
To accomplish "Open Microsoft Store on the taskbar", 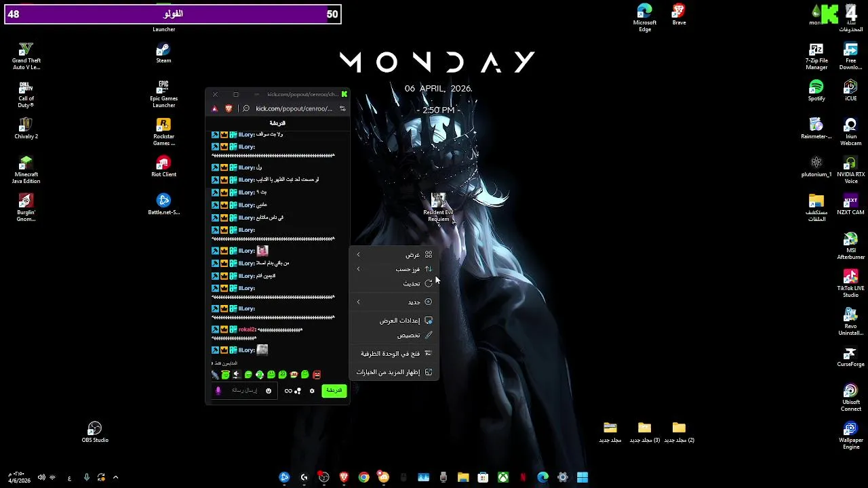I will click(x=483, y=477).
